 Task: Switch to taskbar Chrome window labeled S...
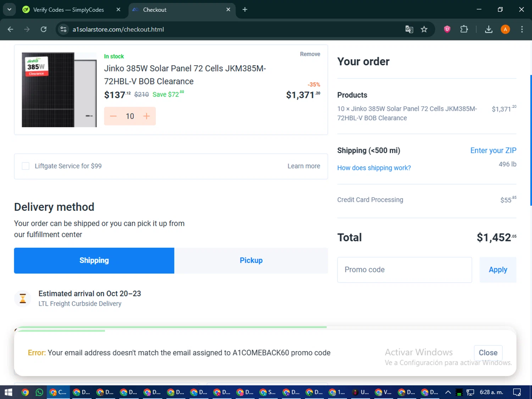[268, 392]
